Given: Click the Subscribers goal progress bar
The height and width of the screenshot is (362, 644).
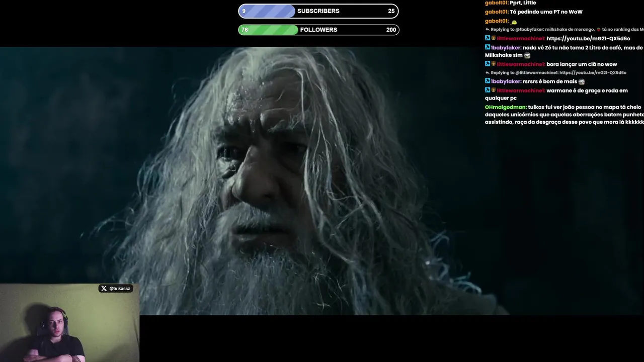Looking at the screenshot, I should tap(318, 11).
